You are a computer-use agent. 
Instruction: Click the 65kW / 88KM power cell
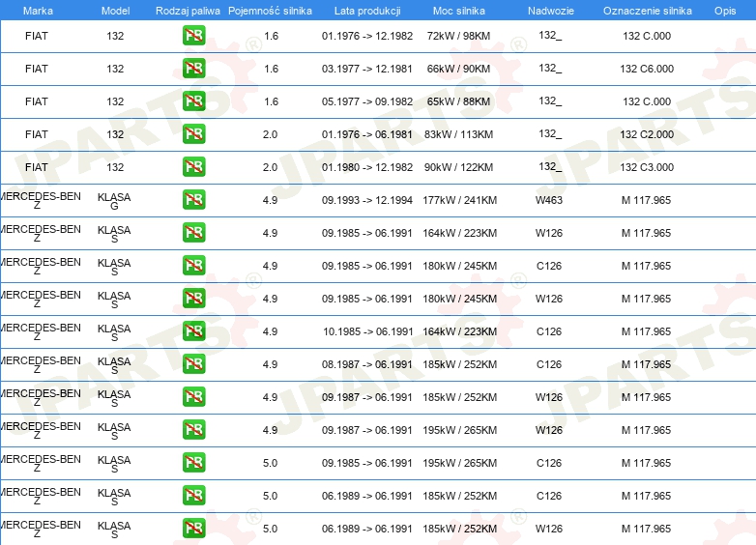[x=458, y=101]
